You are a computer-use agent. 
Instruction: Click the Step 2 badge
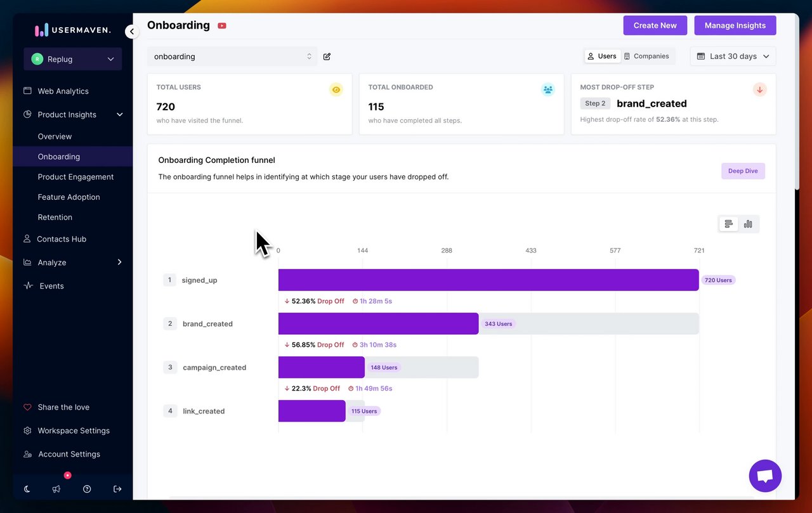pos(595,103)
